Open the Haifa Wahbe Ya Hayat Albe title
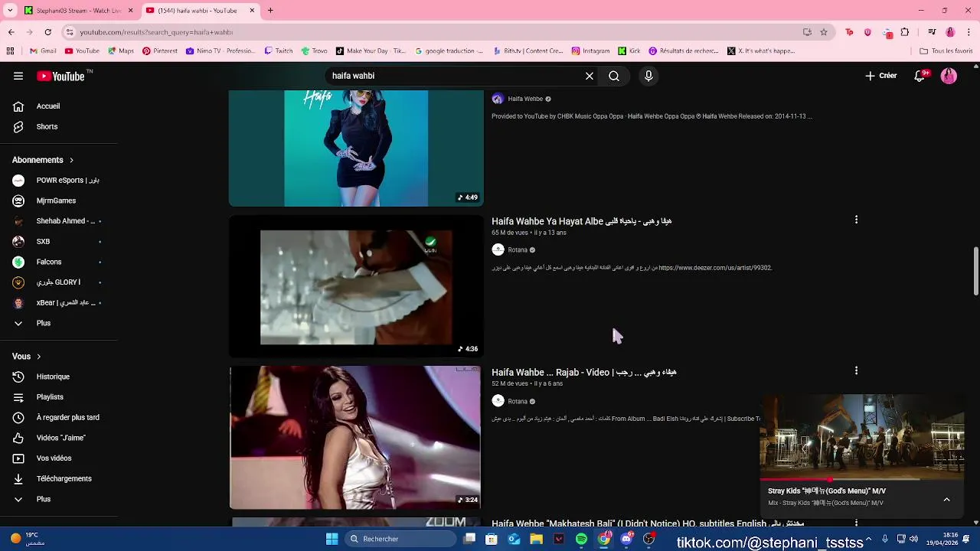The image size is (980, 551). pos(581,221)
